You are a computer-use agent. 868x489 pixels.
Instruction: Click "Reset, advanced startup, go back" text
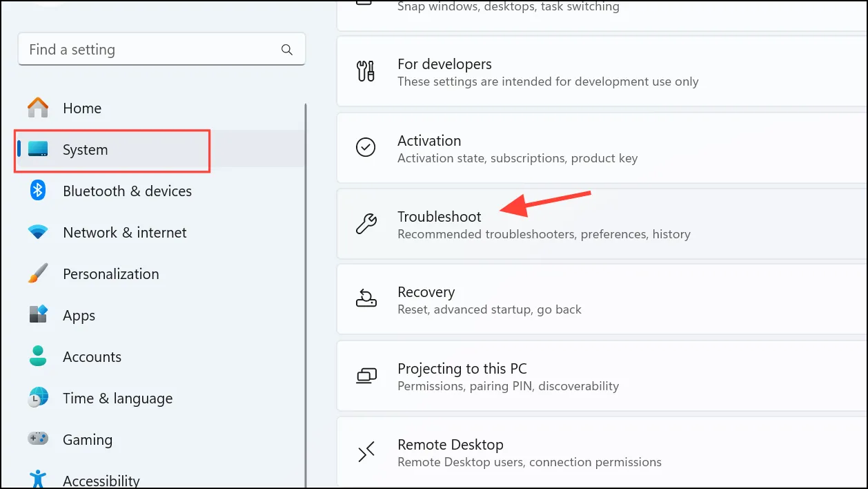(489, 309)
